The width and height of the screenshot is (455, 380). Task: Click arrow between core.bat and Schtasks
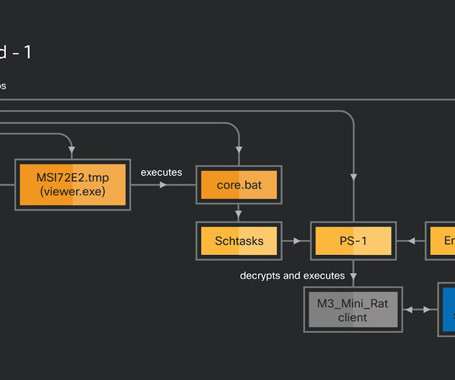[239, 213]
